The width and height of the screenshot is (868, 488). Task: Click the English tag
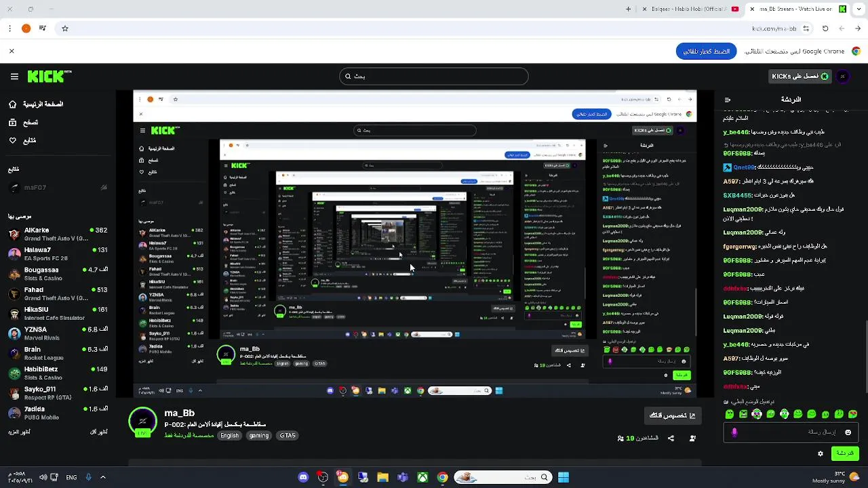229,436
